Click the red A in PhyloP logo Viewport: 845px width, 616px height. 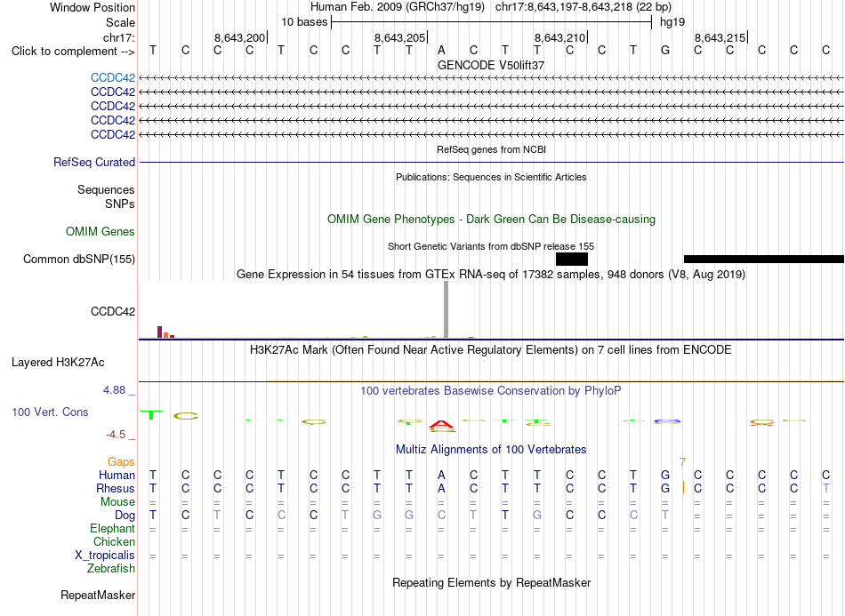click(x=441, y=425)
